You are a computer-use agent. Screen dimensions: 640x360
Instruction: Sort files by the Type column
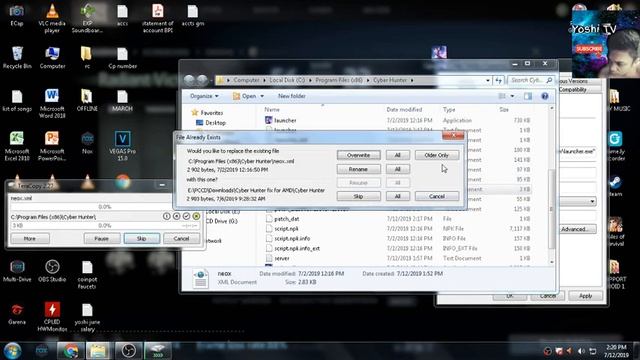[449, 109]
